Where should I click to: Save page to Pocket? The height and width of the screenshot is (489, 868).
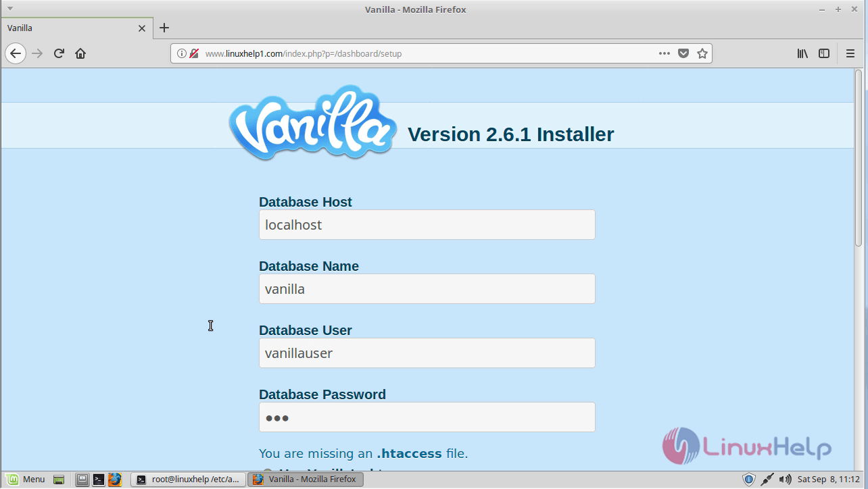683,53
